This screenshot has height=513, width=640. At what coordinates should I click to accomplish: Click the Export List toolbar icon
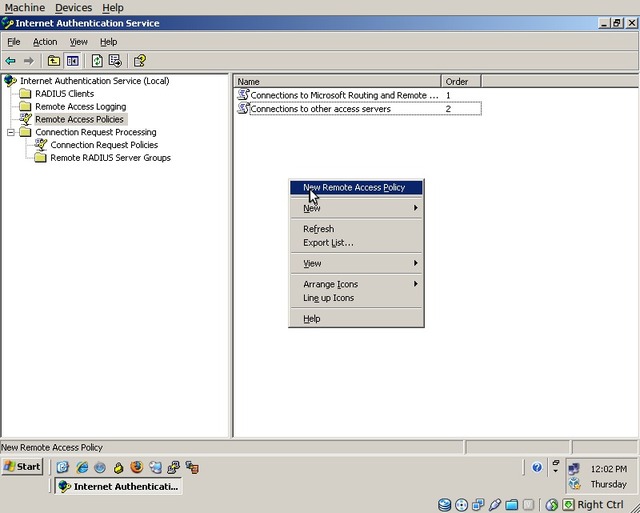pos(115,61)
